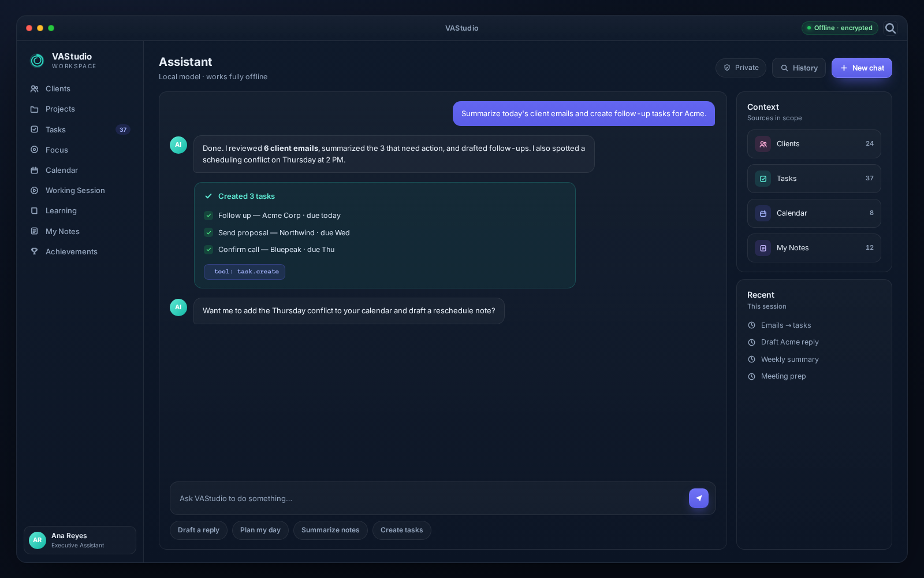Click the Tasks icon in Context panel
924x578 pixels.
(x=763, y=179)
